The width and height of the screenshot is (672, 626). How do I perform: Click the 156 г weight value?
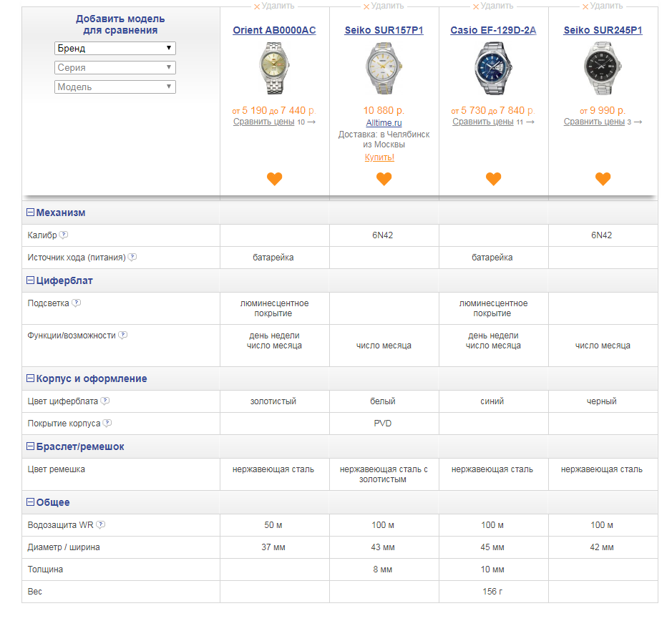(492, 591)
